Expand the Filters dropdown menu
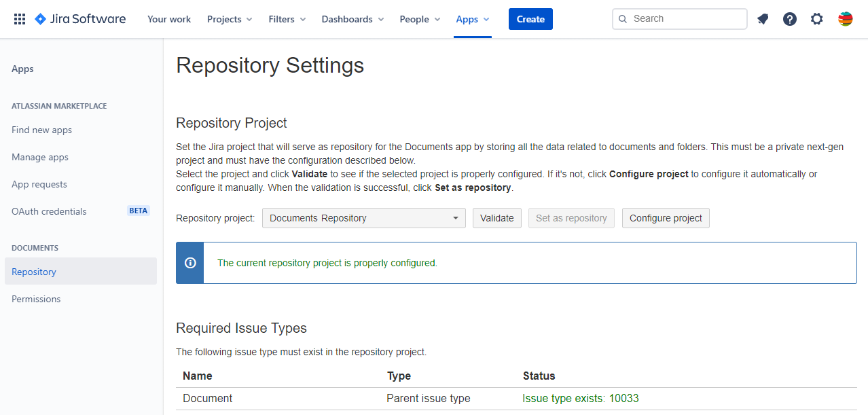The image size is (868, 415). [x=287, y=19]
